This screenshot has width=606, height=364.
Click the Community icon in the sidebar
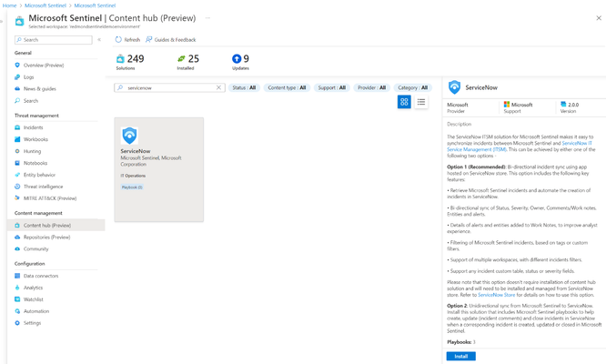pos(17,248)
